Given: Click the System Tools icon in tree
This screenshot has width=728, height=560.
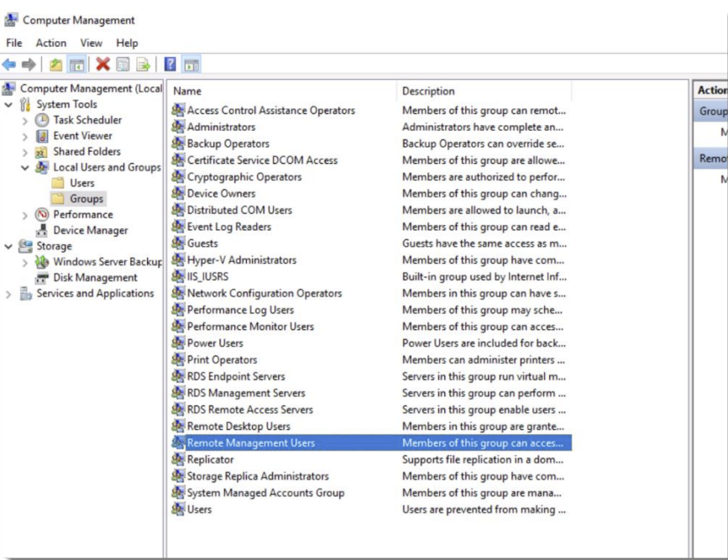Looking at the screenshot, I should [25, 104].
